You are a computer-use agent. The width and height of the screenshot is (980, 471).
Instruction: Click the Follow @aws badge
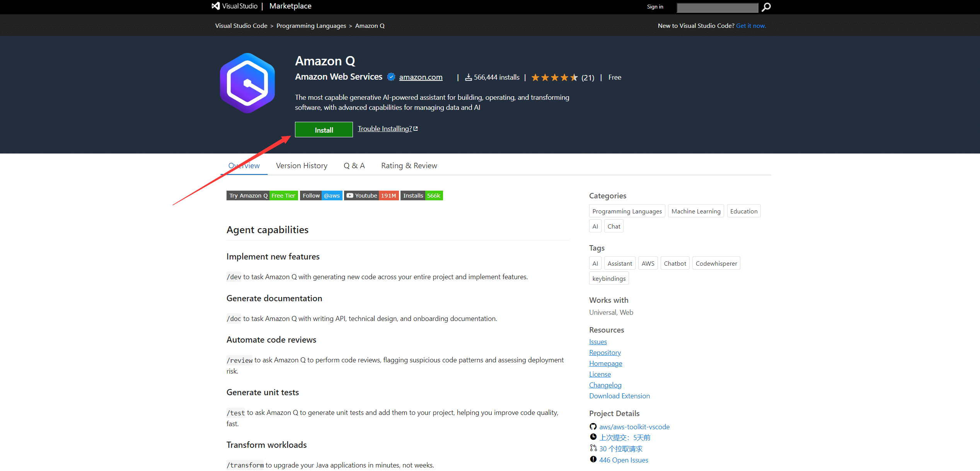pos(321,196)
